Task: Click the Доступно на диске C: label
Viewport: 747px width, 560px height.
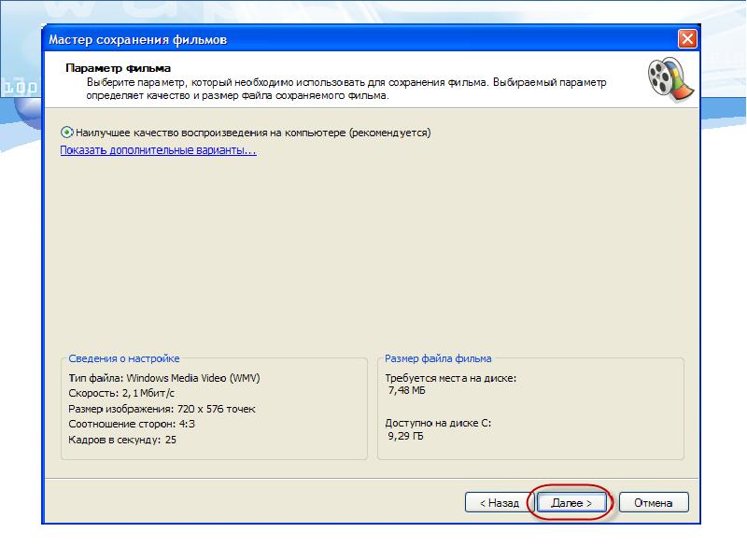Action: pyautogui.click(x=438, y=423)
